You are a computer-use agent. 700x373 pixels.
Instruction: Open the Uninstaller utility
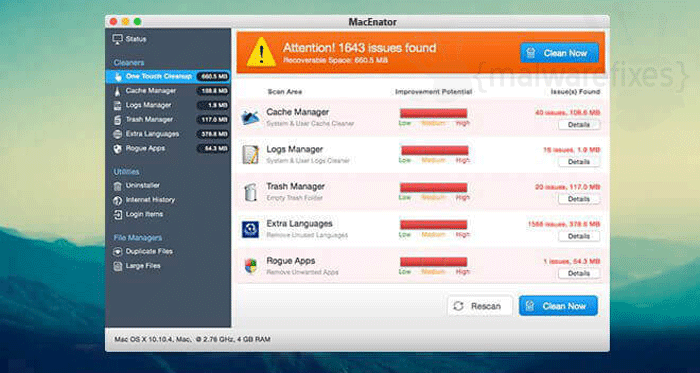(x=142, y=186)
